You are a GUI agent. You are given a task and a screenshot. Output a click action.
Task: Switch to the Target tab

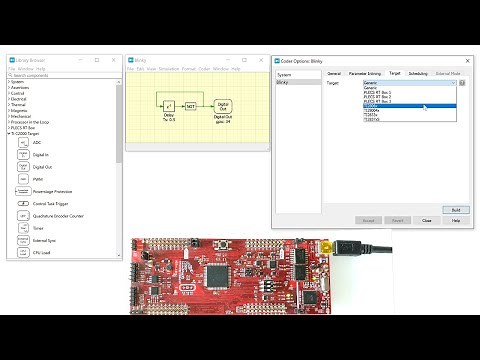[x=395, y=73]
